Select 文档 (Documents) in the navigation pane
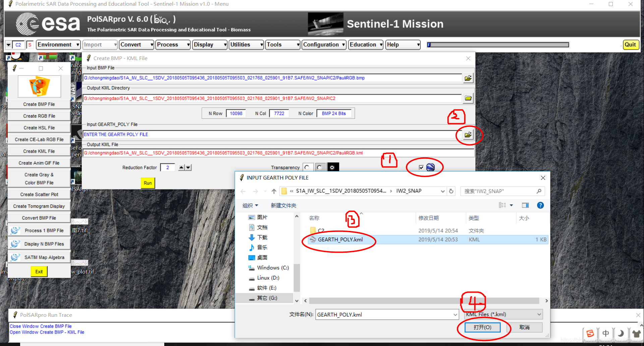Image resolution: width=644 pixels, height=346 pixels. 258,228
